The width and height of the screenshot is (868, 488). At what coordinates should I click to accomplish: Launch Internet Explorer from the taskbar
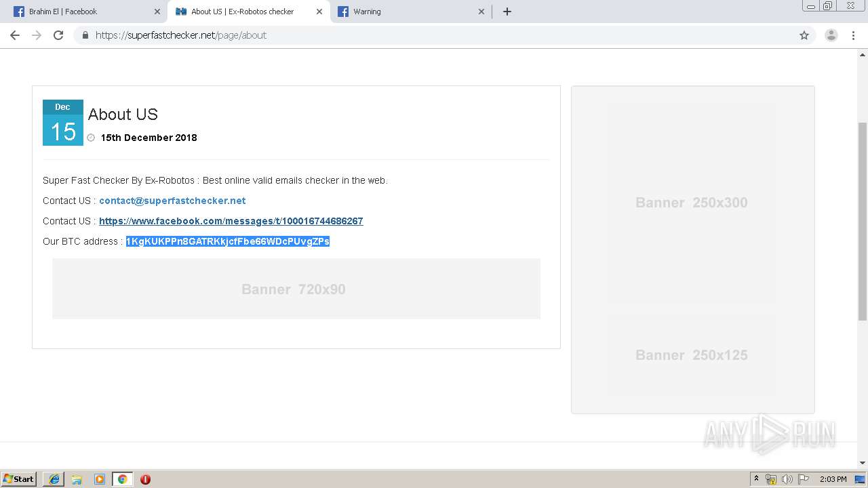[x=54, y=479]
